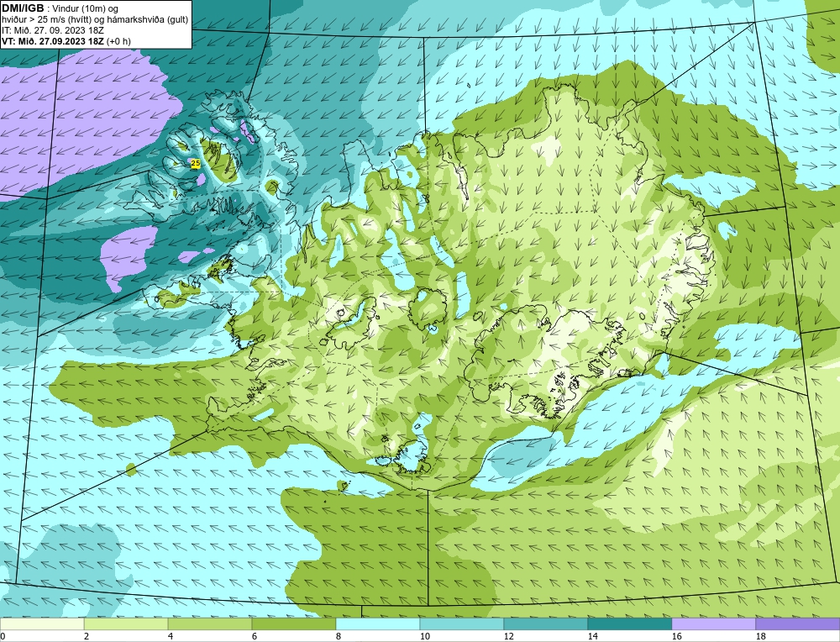Click the legend scale label 4
840x642 pixels.
[x=171, y=636]
